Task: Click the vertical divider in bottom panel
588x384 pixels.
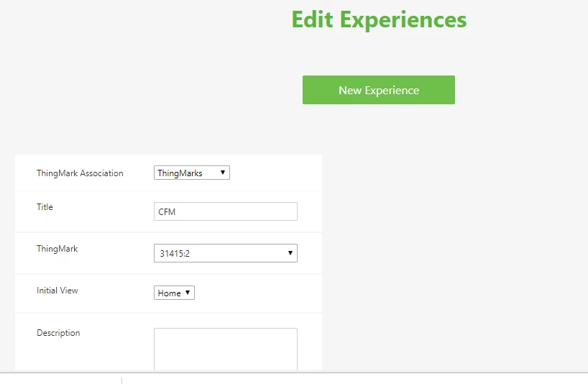Action: 122,380
